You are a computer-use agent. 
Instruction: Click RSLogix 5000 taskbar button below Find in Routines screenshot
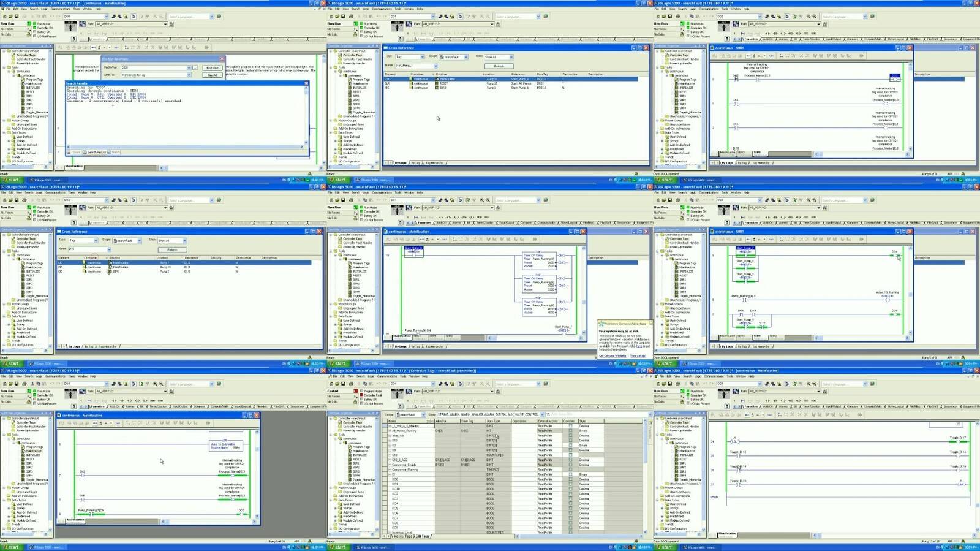46,180
